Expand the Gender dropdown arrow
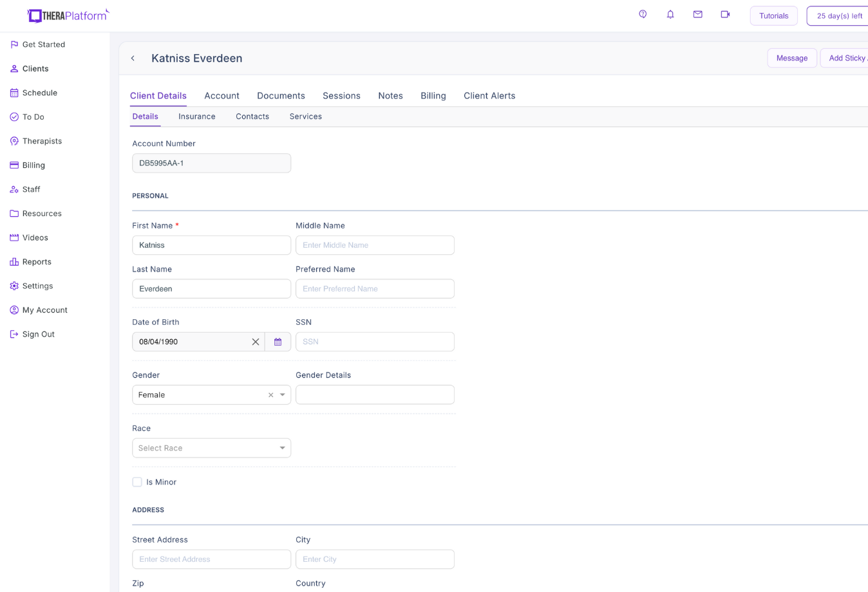 point(282,395)
